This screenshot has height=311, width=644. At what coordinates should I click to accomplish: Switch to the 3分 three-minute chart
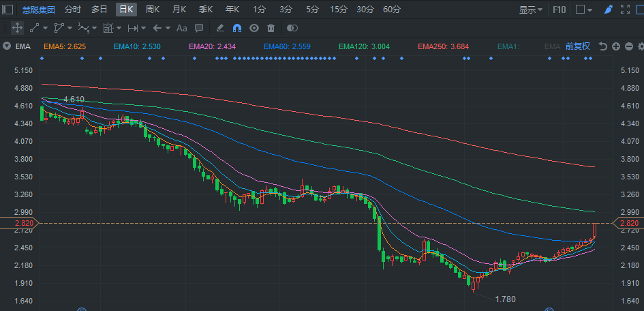286,9
